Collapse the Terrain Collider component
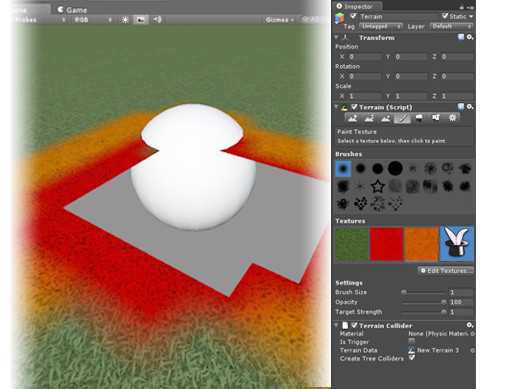Screen dimensions: 516x389 [337, 325]
